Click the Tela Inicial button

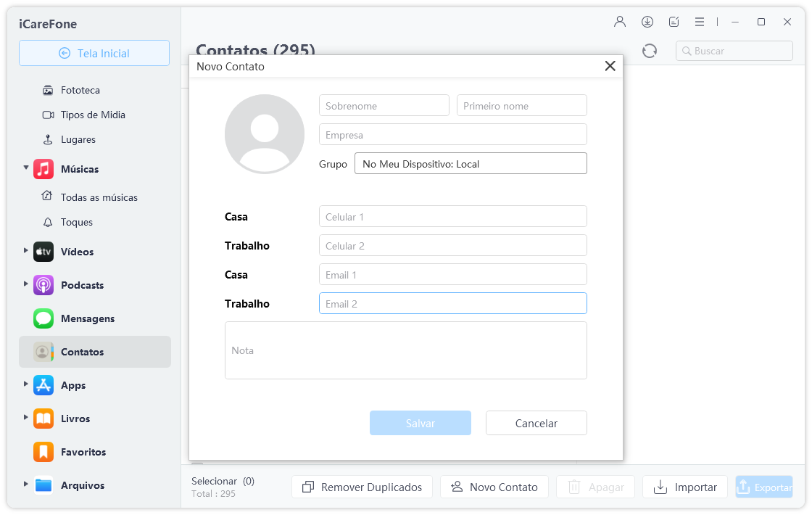click(94, 53)
